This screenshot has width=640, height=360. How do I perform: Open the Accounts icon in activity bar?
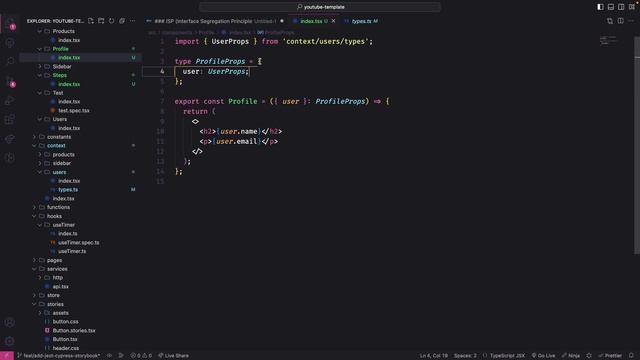point(10,322)
